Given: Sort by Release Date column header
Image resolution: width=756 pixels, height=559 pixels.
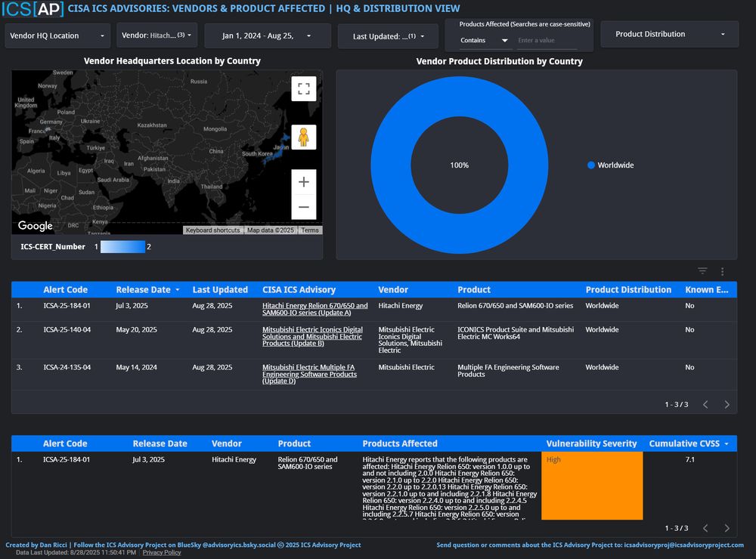Looking at the screenshot, I should (143, 289).
